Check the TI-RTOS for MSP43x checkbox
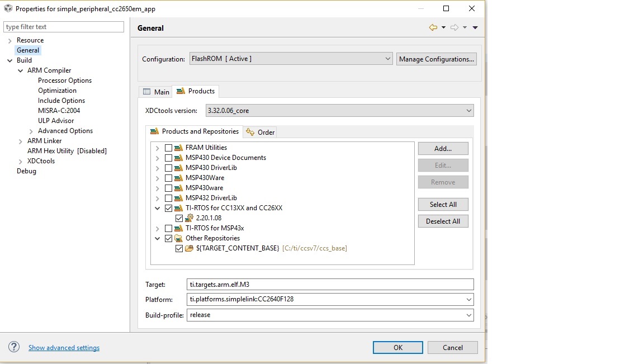 pos(168,228)
